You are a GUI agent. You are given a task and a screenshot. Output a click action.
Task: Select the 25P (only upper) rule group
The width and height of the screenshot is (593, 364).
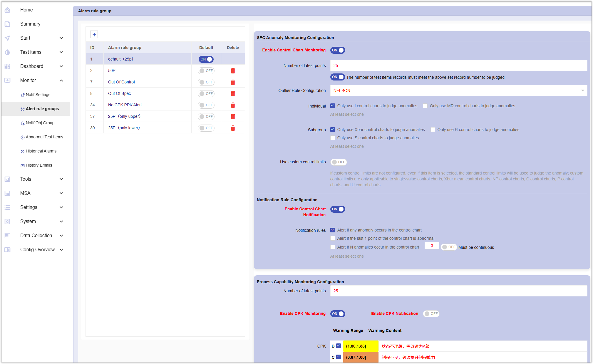(124, 117)
